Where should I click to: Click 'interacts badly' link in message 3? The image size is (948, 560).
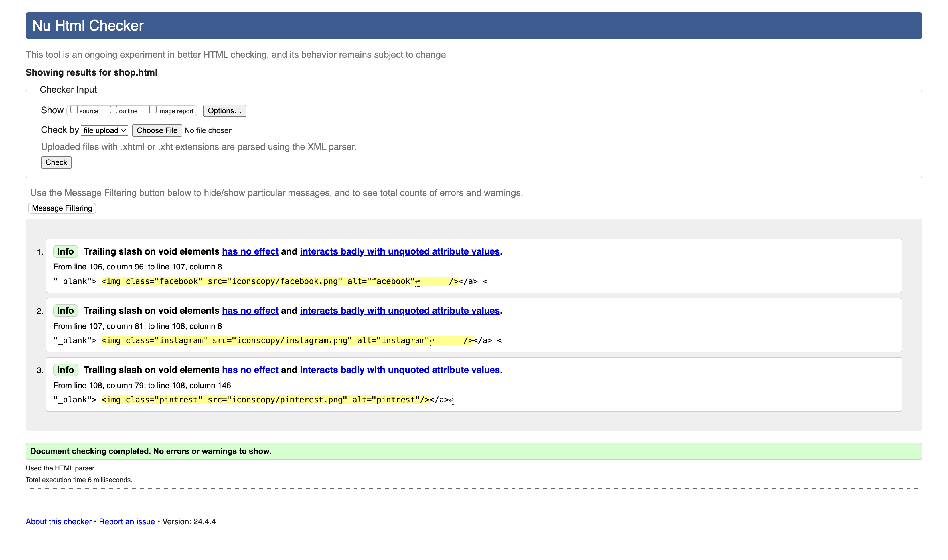coord(399,370)
